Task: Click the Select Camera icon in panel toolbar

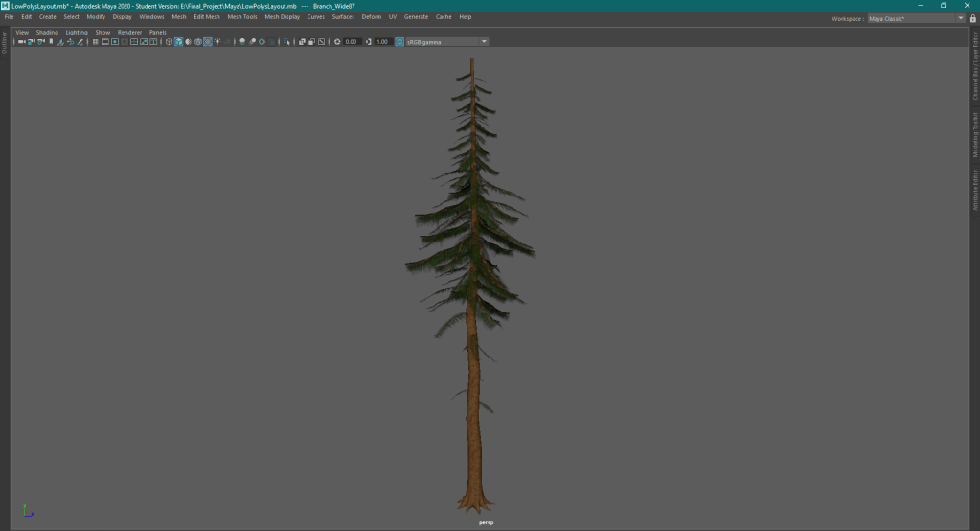Action: (x=21, y=42)
